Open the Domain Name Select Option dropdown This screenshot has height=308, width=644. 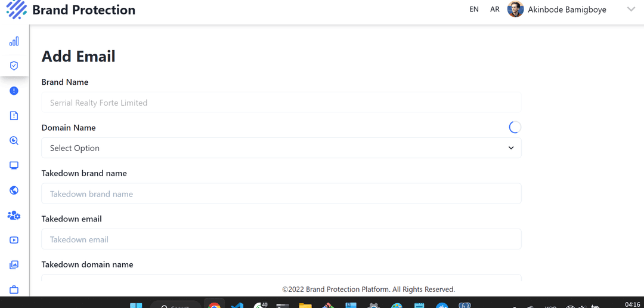point(281,148)
